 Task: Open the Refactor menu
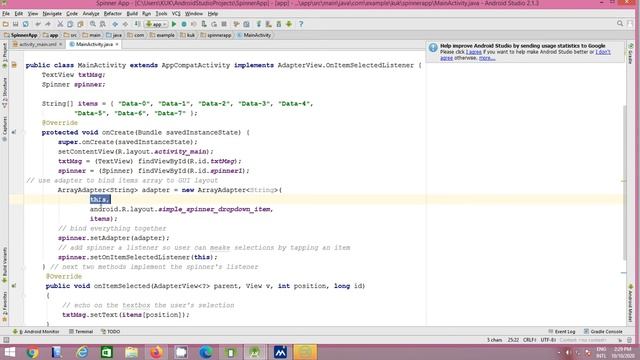pyautogui.click(x=113, y=13)
